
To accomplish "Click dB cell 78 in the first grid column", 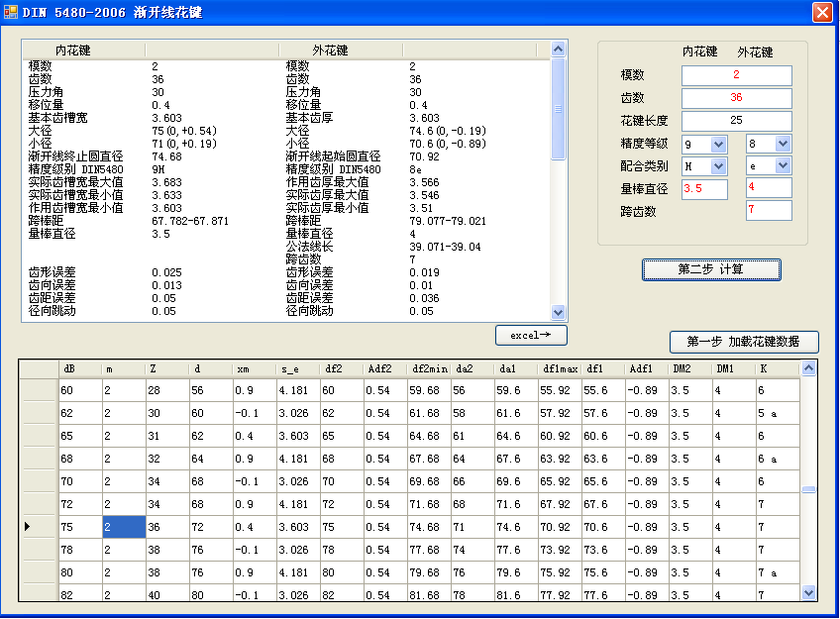I will [x=80, y=550].
